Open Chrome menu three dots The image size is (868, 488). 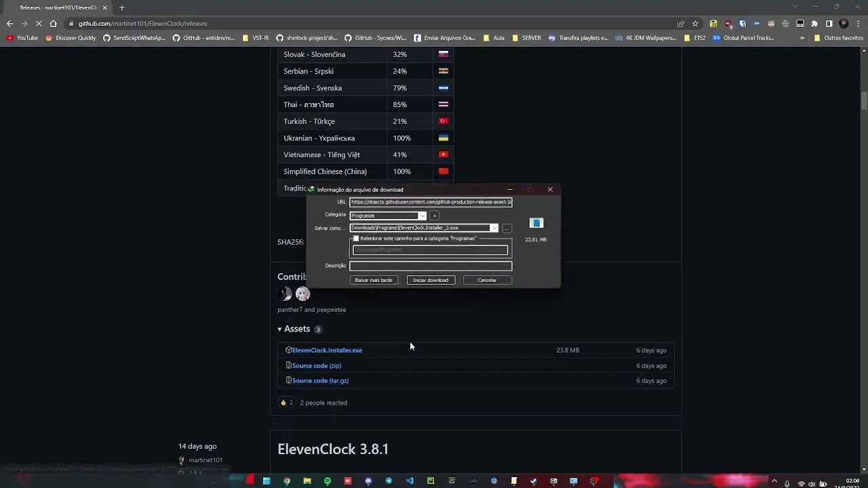point(858,23)
